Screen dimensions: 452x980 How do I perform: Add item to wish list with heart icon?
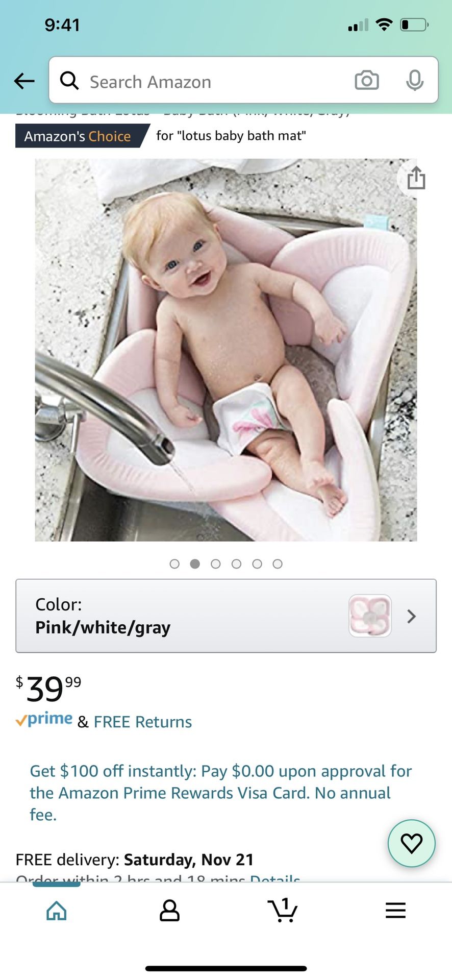(x=412, y=843)
